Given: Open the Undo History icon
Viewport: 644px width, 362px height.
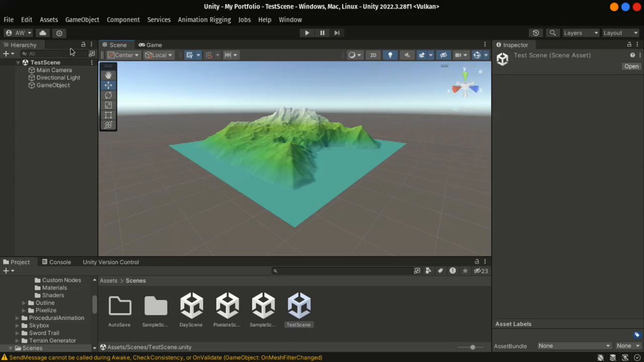Looking at the screenshot, I should [536, 33].
